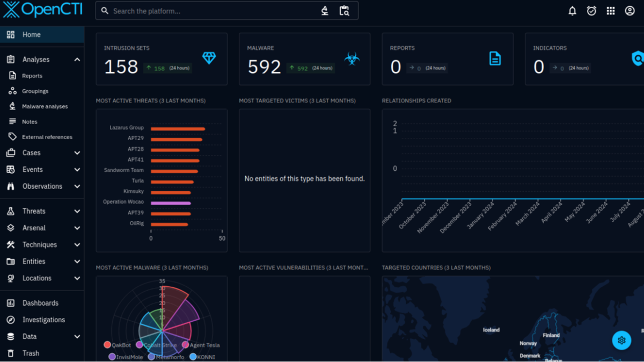The height and width of the screenshot is (362, 644).
Task: Click the Locations globe icon
Action: click(11, 278)
